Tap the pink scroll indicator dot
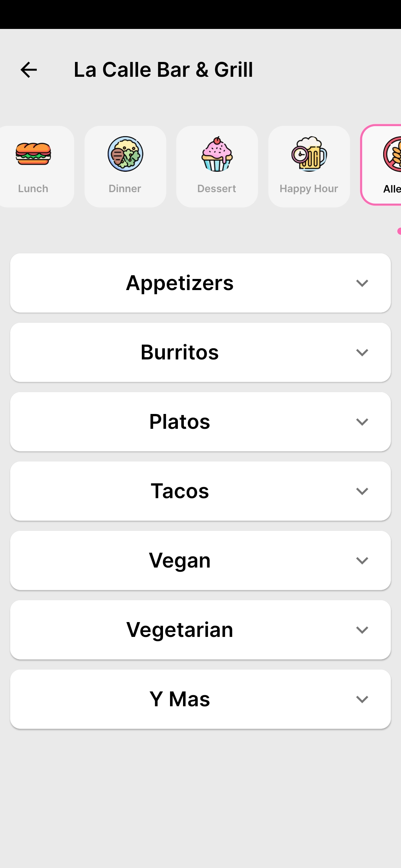This screenshot has height=868, width=401. click(x=399, y=231)
